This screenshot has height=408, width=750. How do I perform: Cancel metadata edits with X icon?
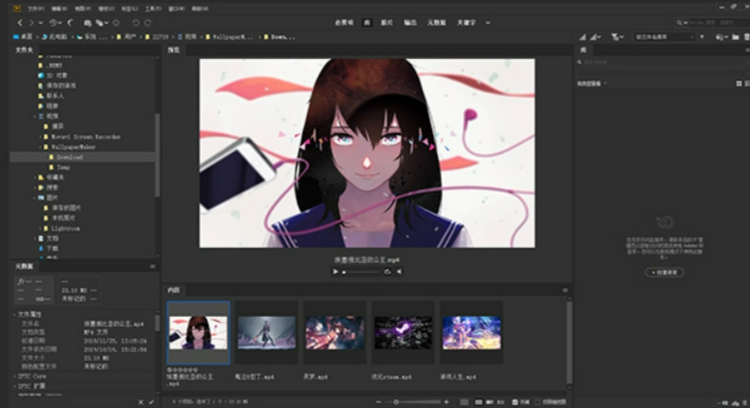point(141,402)
